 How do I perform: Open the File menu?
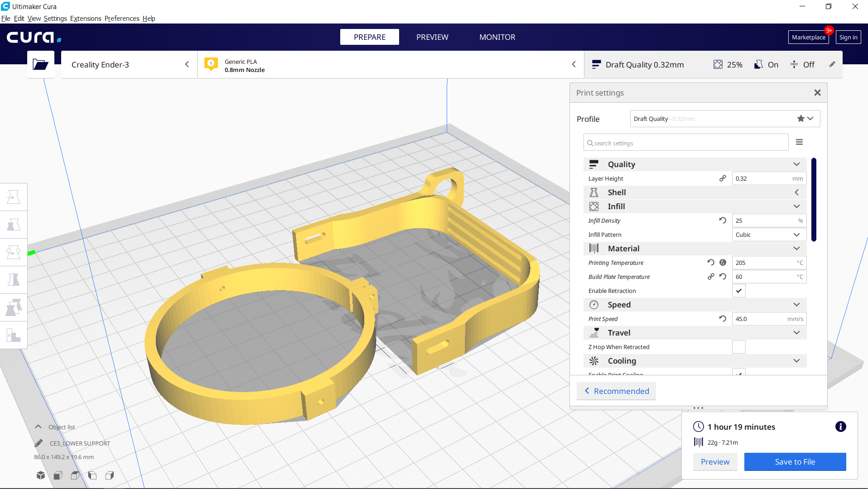[5, 19]
